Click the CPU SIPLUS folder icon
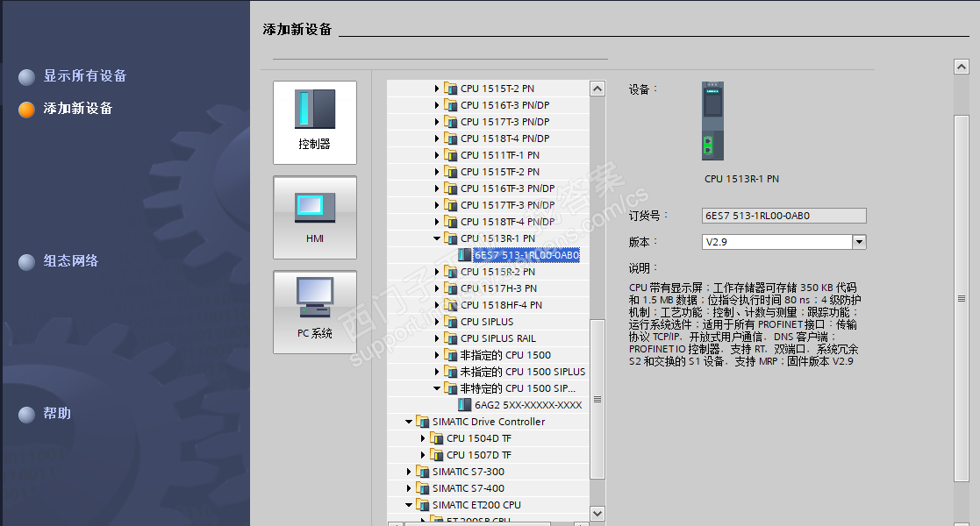Viewport: 980px width, 526px height. 451,322
